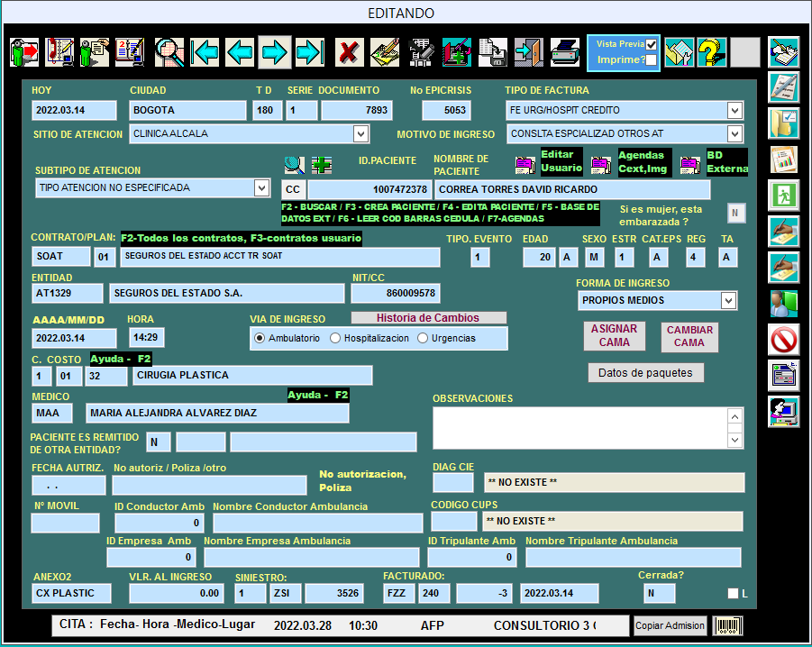Advance to the next record arrow

275,52
